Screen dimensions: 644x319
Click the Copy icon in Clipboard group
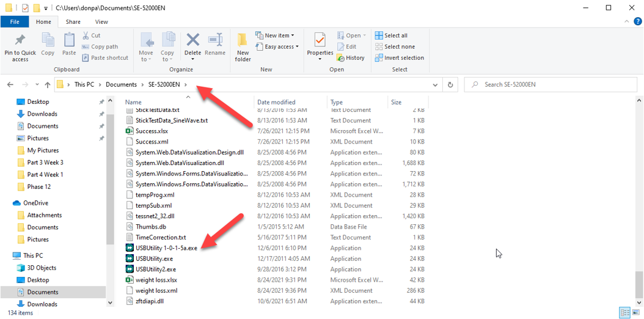click(48, 40)
